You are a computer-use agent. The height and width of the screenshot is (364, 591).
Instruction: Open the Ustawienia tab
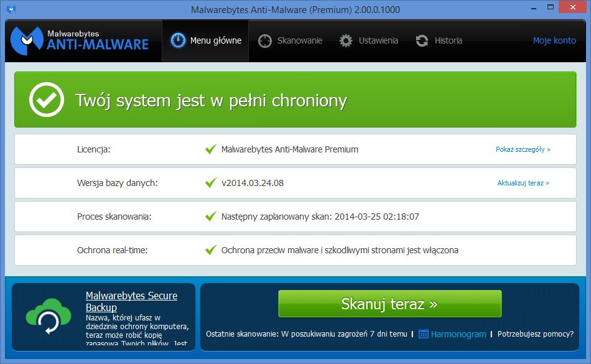[368, 40]
